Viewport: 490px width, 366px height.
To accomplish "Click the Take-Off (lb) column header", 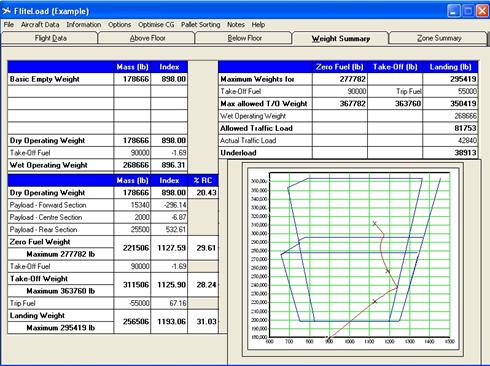I will [395, 67].
